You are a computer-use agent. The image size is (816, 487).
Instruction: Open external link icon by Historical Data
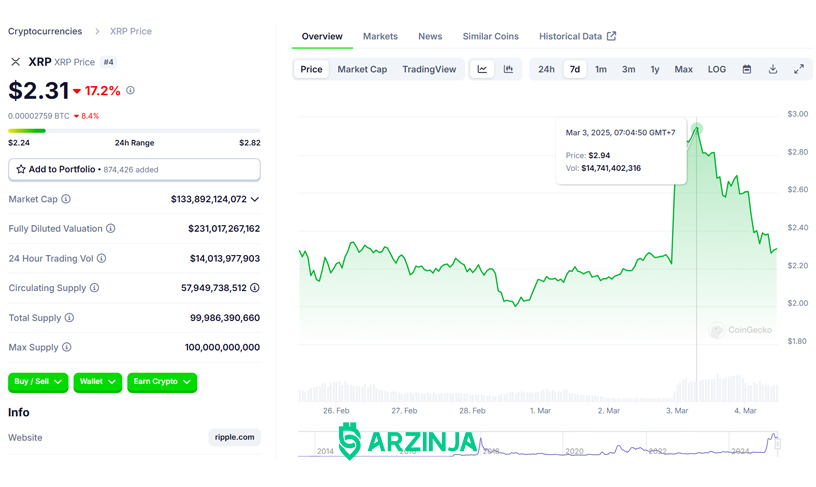(x=611, y=36)
